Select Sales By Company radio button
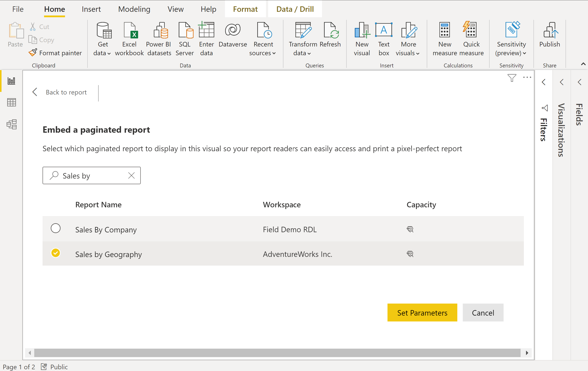 [56, 229]
